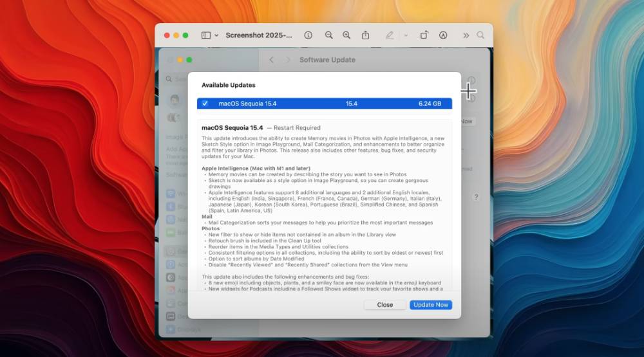Click the Software Update pane title
This screenshot has height=357, width=644.
click(327, 60)
